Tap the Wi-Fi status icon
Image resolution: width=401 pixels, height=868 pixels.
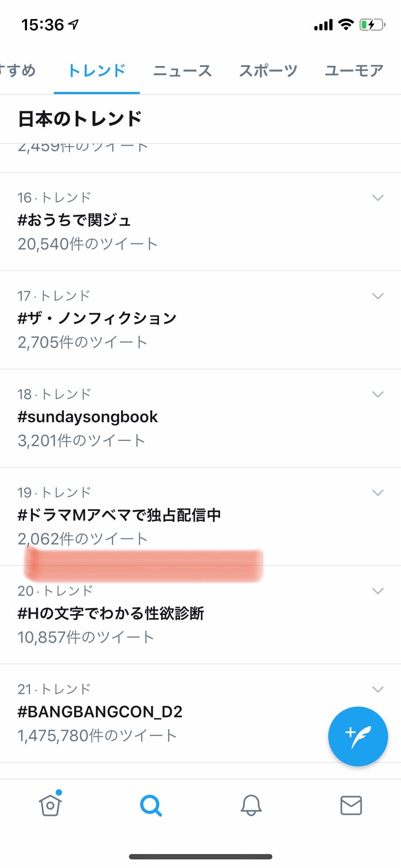[346, 25]
